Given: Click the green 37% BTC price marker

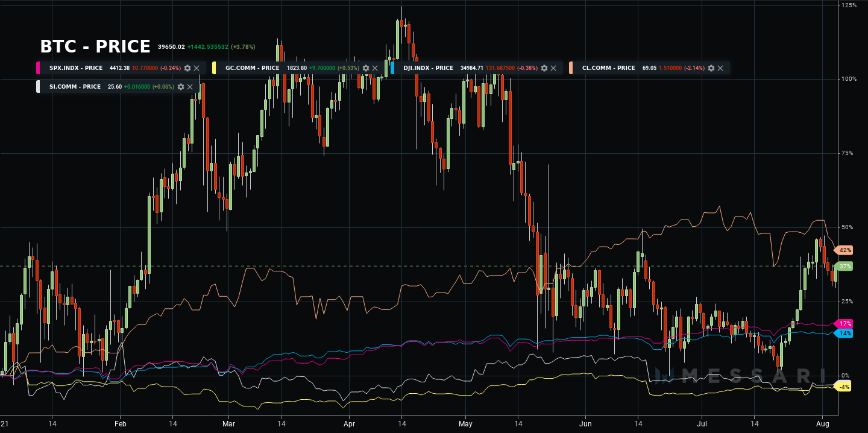Looking at the screenshot, I should pyautogui.click(x=844, y=267).
